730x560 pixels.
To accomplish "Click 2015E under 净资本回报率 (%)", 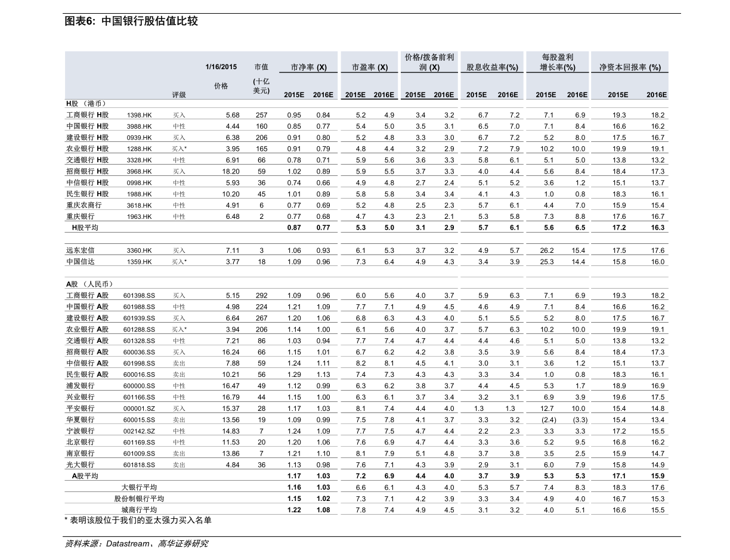I will pyautogui.click(x=618, y=95).
